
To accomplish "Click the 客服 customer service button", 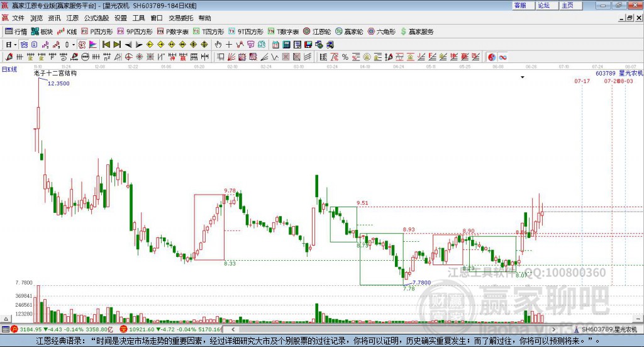I will 523,5.
